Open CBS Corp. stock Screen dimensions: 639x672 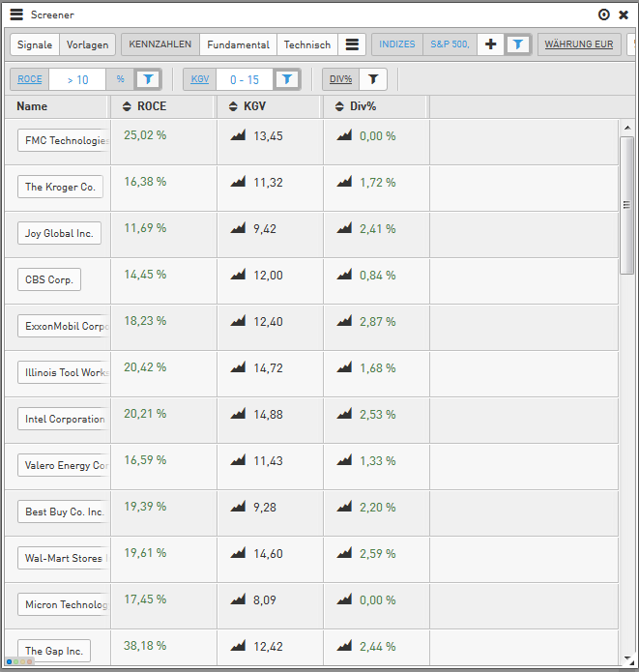pos(49,279)
